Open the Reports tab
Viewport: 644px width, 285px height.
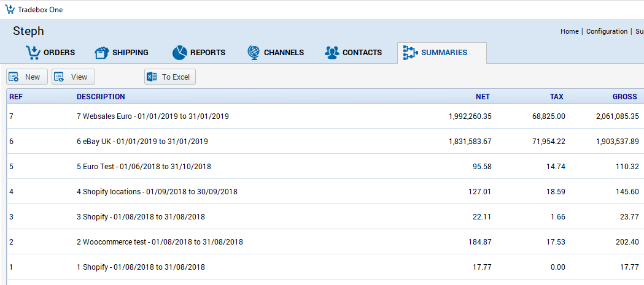tap(208, 53)
